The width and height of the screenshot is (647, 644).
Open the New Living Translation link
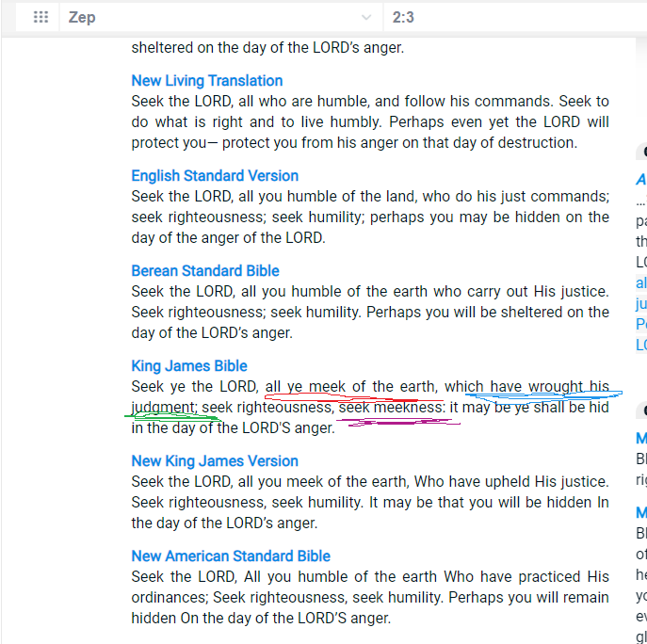click(x=207, y=80)
